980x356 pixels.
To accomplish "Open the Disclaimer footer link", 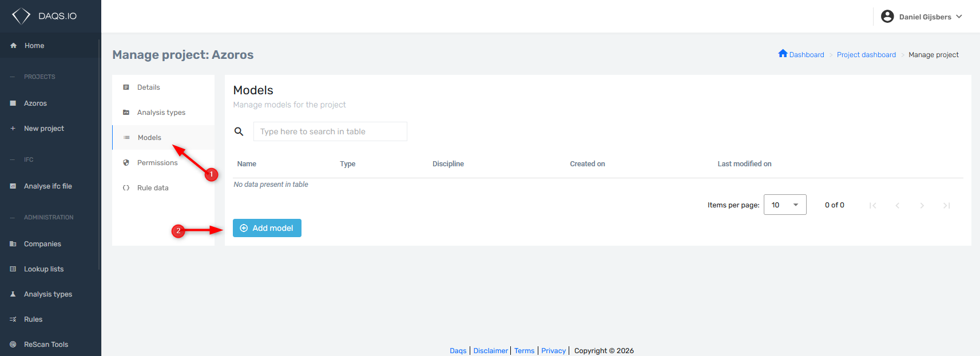I will (491, 351).
